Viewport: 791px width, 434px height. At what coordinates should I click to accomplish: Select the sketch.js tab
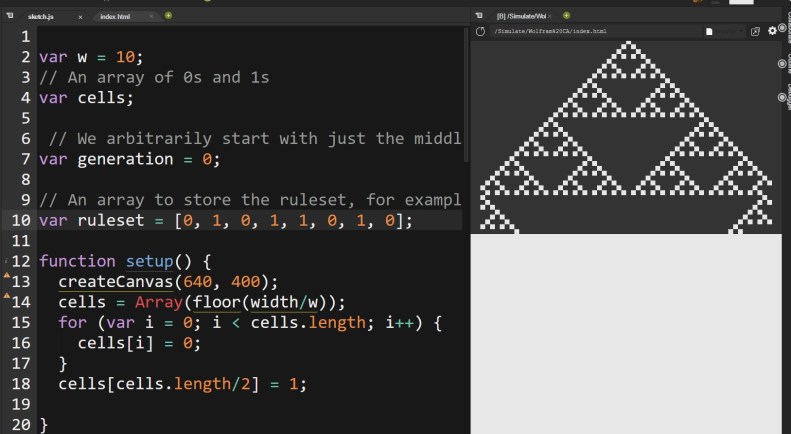[x=40, y=17]
